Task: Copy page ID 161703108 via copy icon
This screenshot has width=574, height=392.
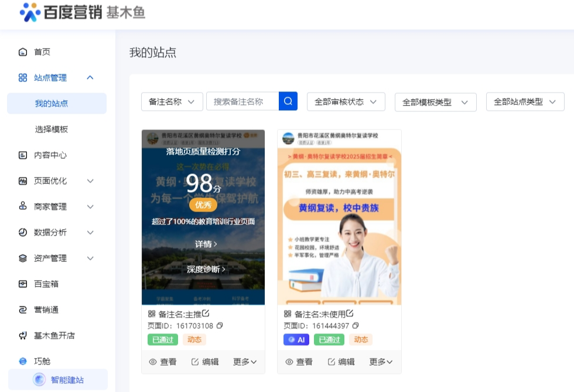Action: [x=219, y=325]
